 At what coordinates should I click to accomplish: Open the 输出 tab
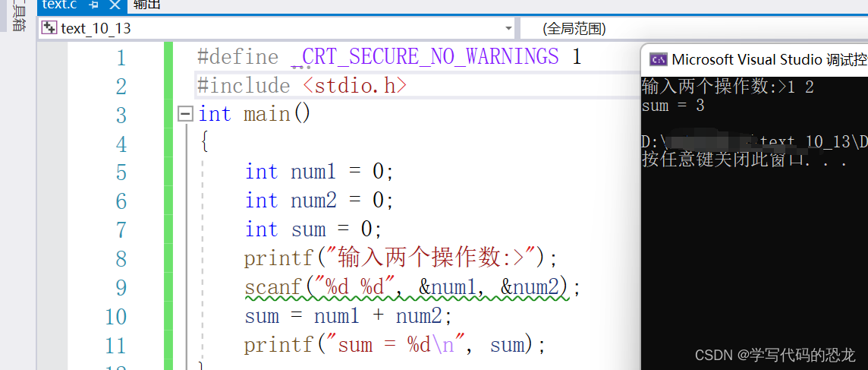coord(147,5)
